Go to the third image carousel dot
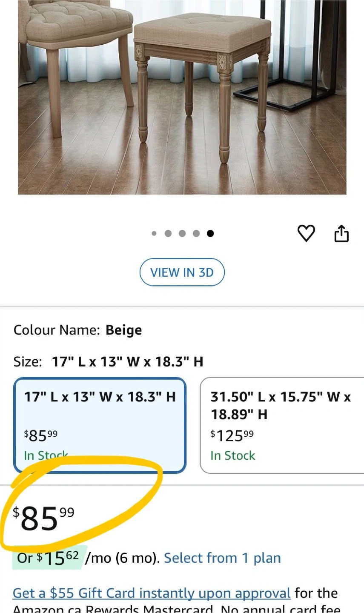 pyautogui.click(x=182, y=233)
